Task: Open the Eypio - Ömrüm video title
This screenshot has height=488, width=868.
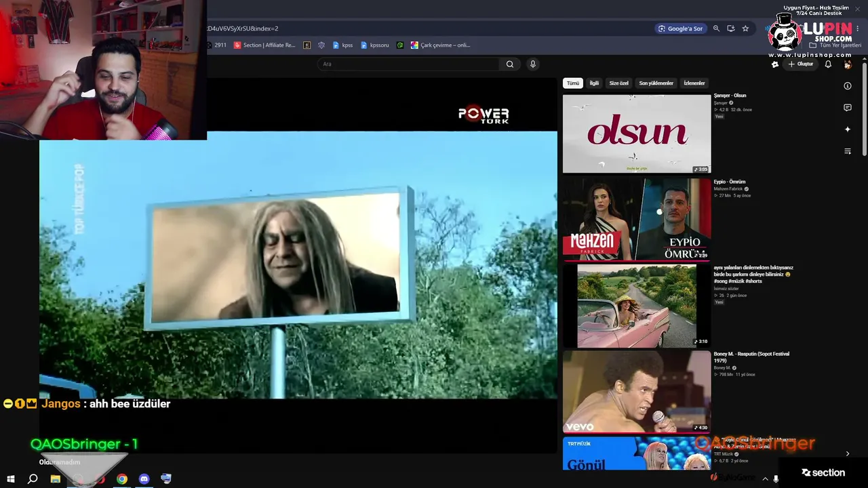Action: tap(729, 182)
